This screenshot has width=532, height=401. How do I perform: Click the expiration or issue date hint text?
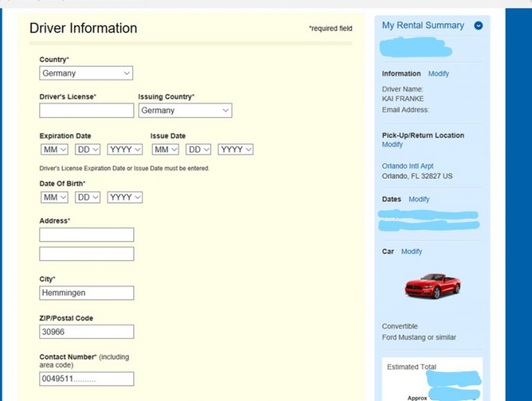(124, 168)
